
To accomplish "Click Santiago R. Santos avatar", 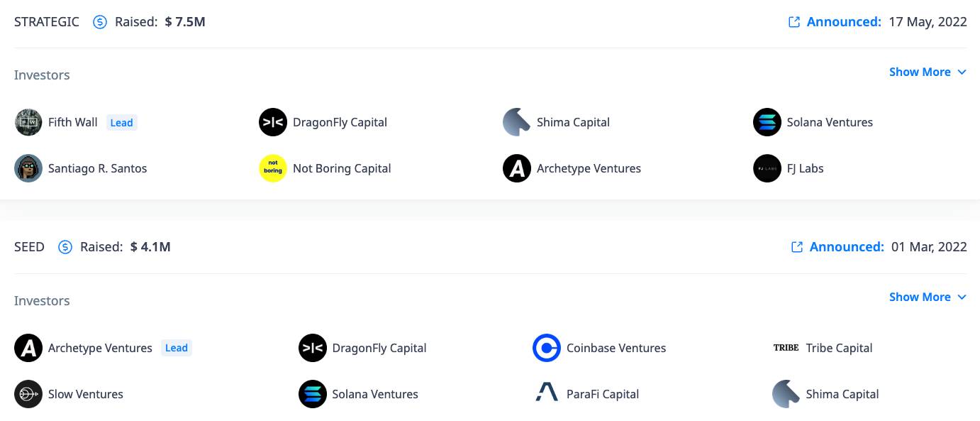I will coord(28,168).
